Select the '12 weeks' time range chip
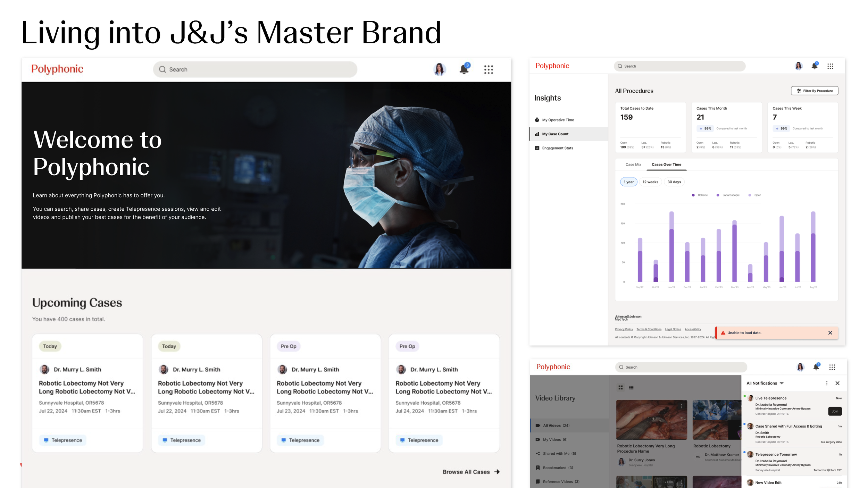 pos(650,182)
